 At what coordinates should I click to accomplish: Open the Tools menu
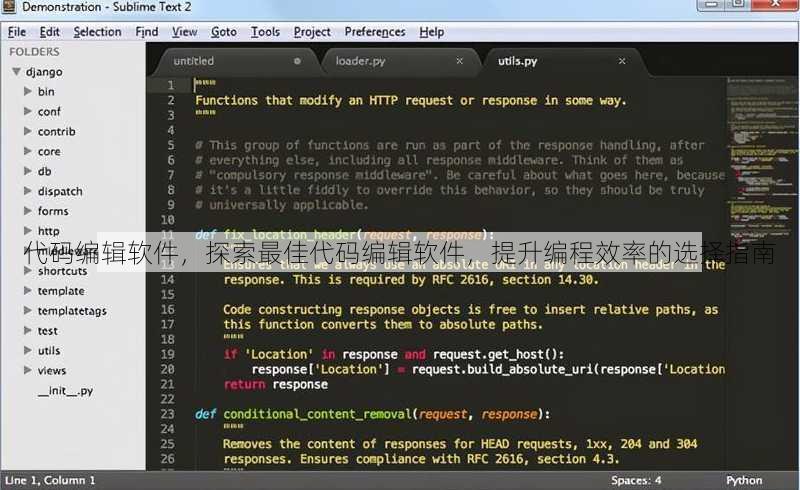tap(265, 32)
